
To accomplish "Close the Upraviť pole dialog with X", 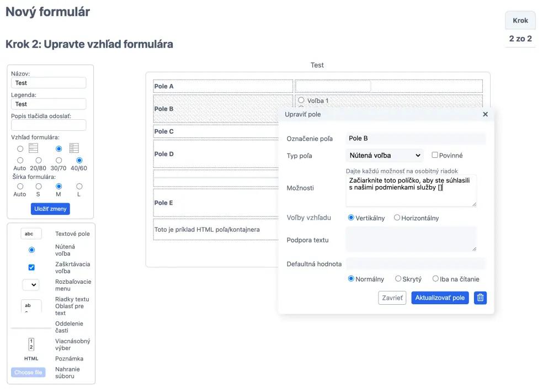I will coord(485,114).
